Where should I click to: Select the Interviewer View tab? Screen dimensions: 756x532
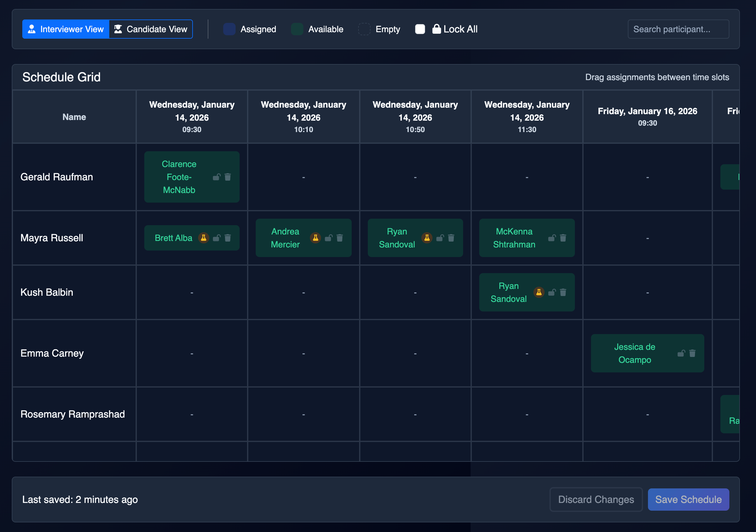66,29
